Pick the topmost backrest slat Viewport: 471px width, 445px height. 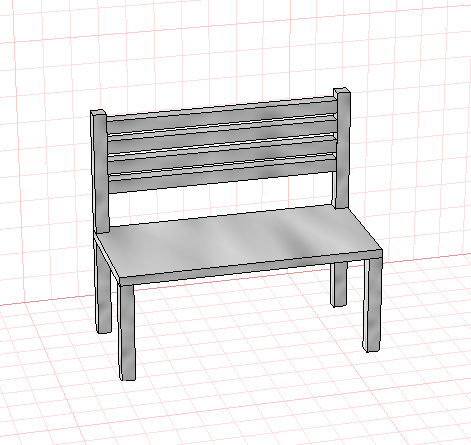[x=222, y=114]
